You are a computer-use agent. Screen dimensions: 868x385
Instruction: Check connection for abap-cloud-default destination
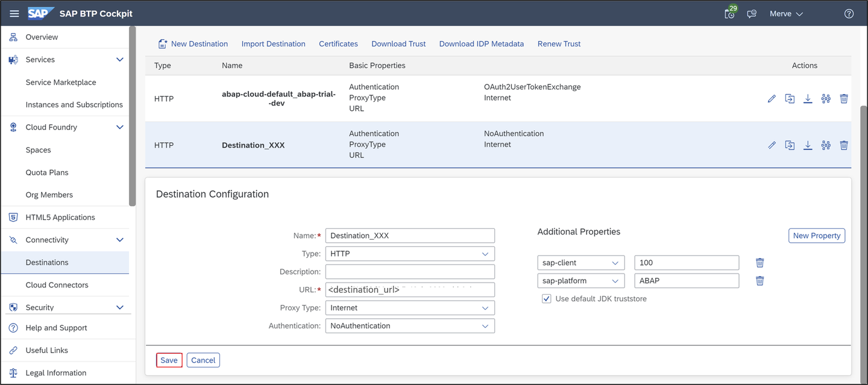[x=826, y=99]
